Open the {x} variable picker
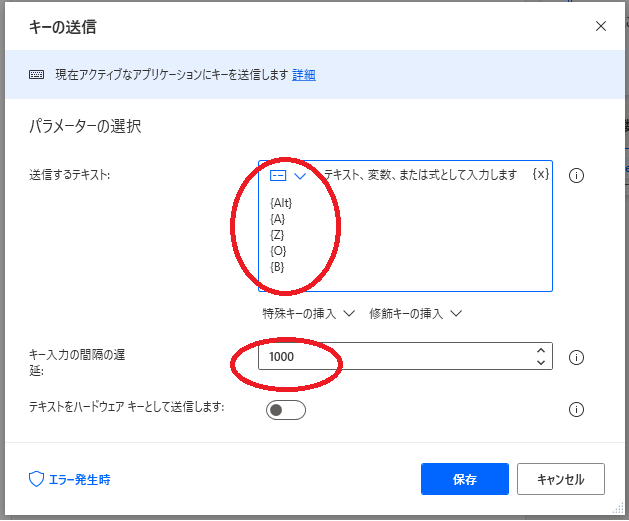Image resolution: width=629 pixels, height=521 pixels. click(x=540, y=174)
